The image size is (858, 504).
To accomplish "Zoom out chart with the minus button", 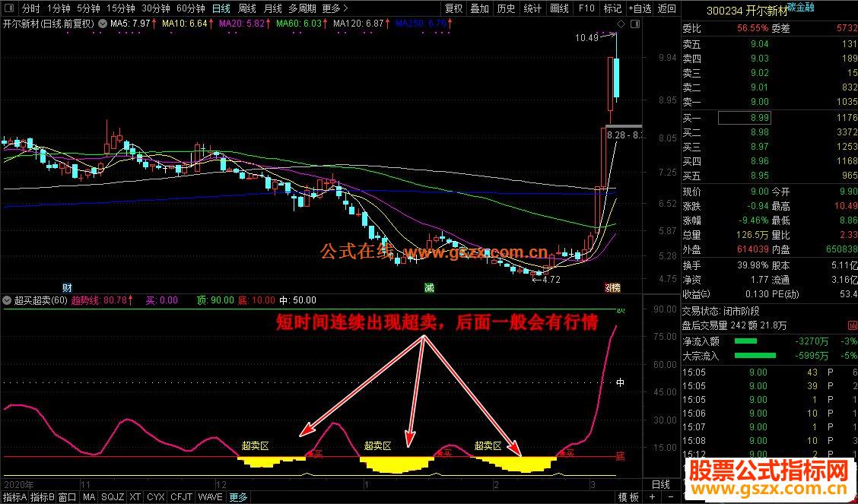I will (671, 497).
